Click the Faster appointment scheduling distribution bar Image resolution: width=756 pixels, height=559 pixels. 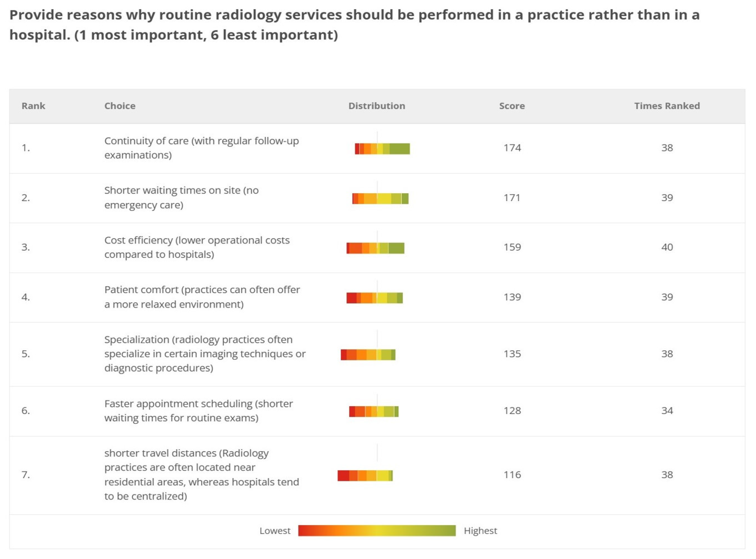point(374,411)
